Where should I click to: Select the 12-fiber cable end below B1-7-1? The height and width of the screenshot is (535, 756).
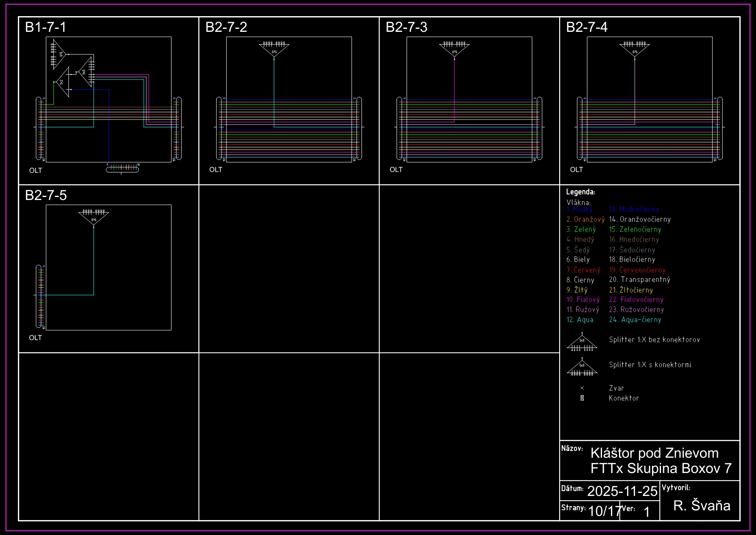click(122, 169)
